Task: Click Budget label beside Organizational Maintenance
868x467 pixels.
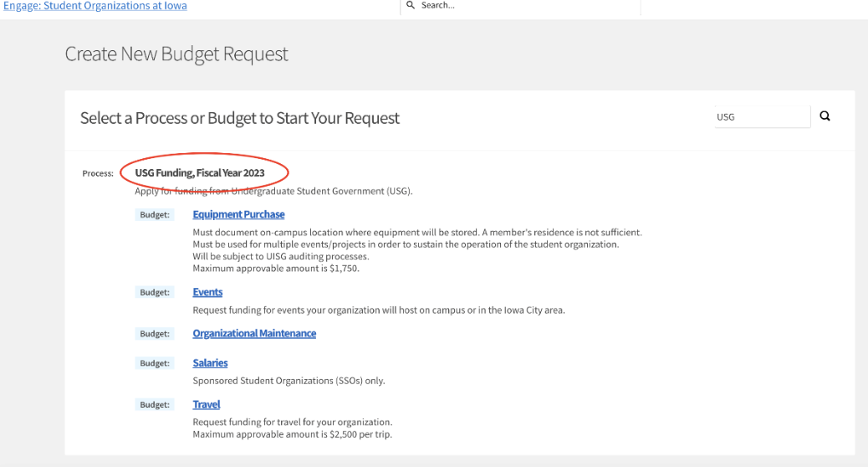Action: [x=155, y=333]
